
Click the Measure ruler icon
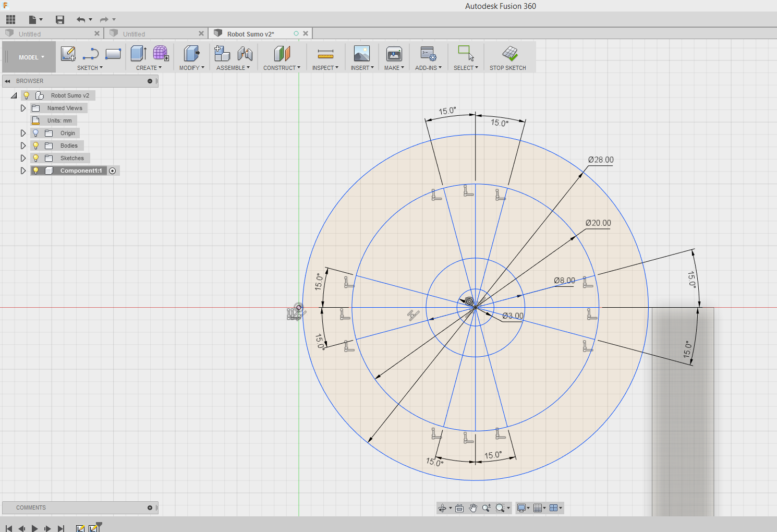(325, 54)
